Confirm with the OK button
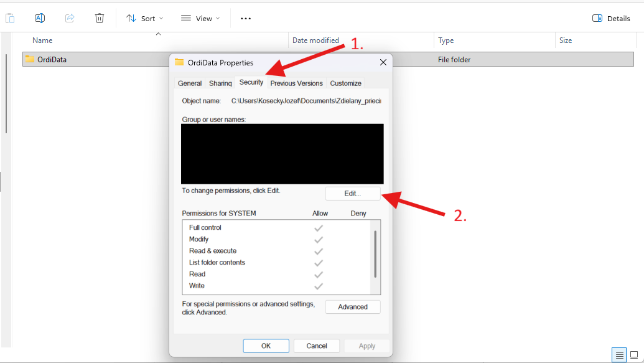The height and width of the screenshot is (363, 644). point(266,346)
